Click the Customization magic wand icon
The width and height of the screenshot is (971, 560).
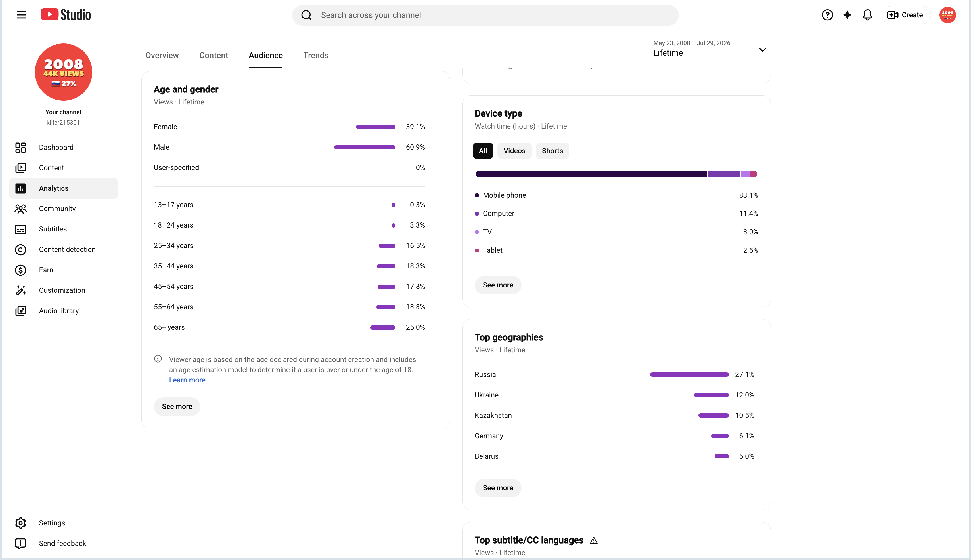(x=20, y=290)
